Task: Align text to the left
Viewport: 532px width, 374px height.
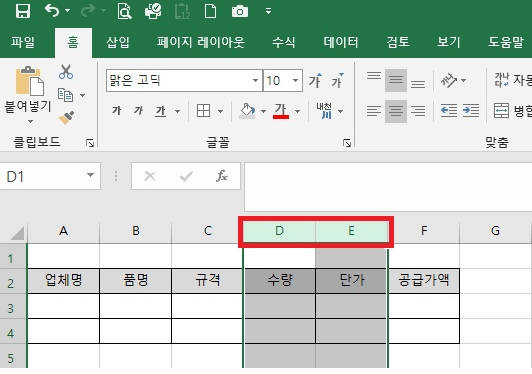Action: (x=374, y=111)
